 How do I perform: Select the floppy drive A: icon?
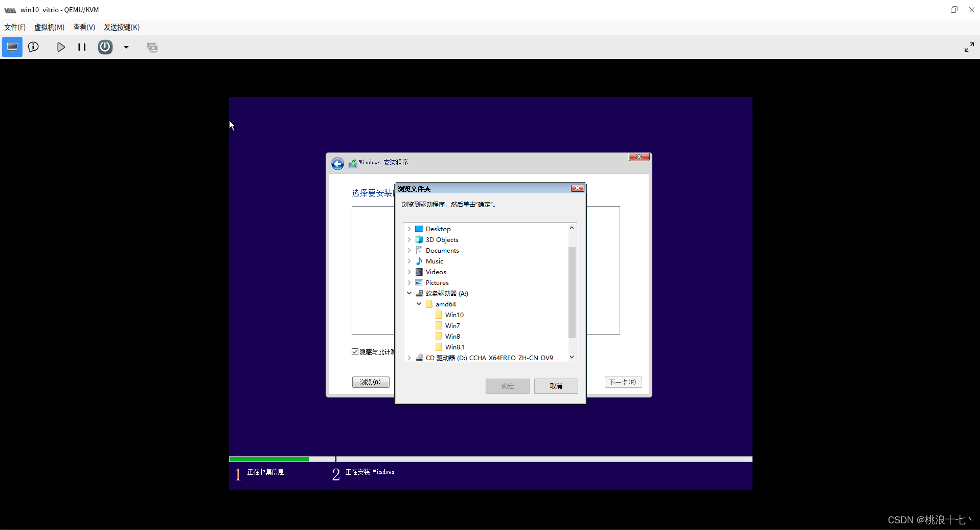[x=419, y=293]
